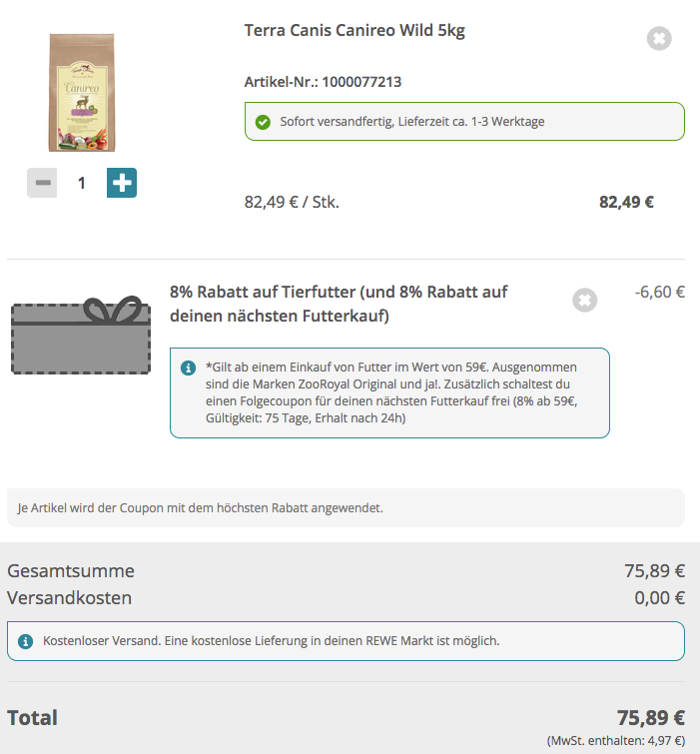Click the coupon conditions text box
The height and width of the screenshot is (754, 700).
click(x=389, y=392)
